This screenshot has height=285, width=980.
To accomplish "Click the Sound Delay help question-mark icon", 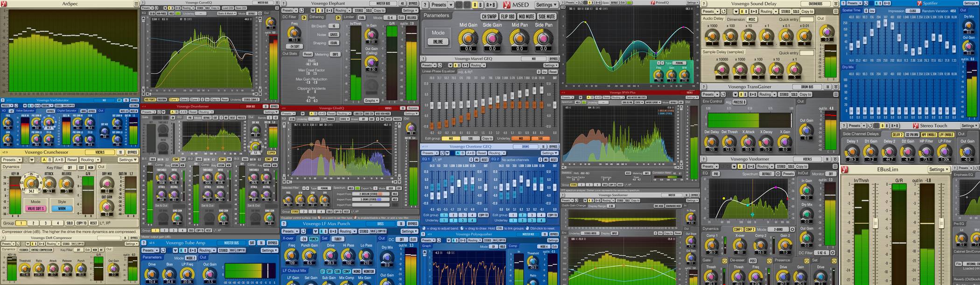I will click(705, 4).
